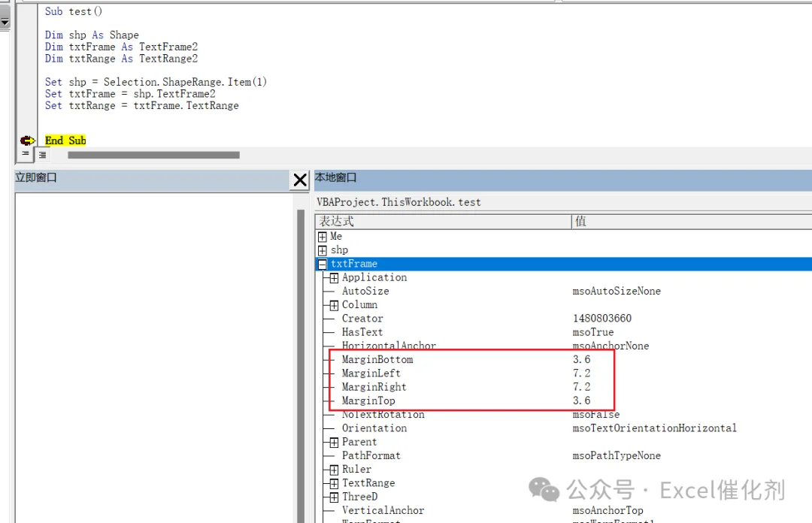
Task: Click the yellow execution arrow beside End Sub
Action: click(28, 141)
